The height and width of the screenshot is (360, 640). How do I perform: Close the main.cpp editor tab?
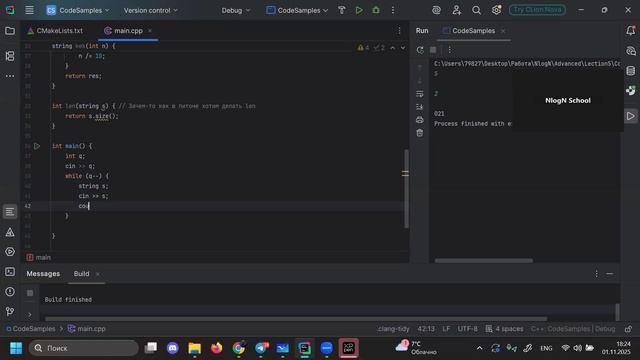pos(150,31)
